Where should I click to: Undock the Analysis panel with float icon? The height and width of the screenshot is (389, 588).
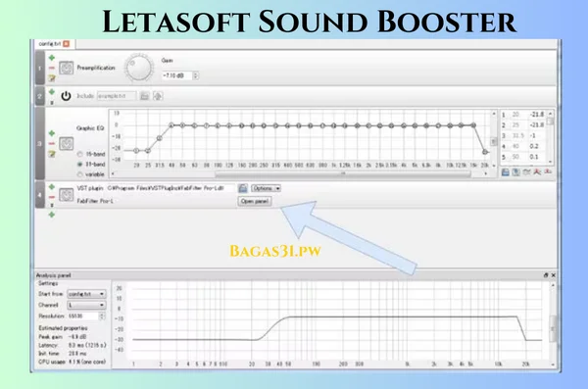pos(546,275)
